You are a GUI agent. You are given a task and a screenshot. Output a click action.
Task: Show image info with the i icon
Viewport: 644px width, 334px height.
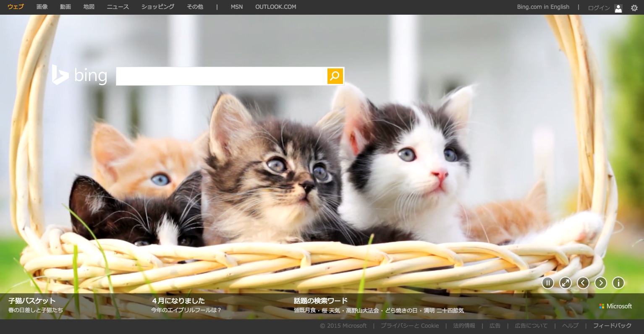pos(618,283)
